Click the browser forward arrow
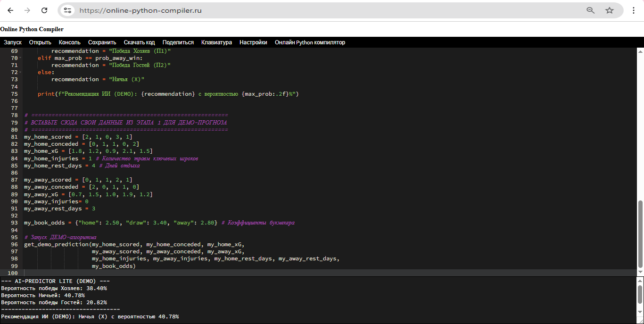The height and width of the screenshot is (324, 644). pos(27,10)
